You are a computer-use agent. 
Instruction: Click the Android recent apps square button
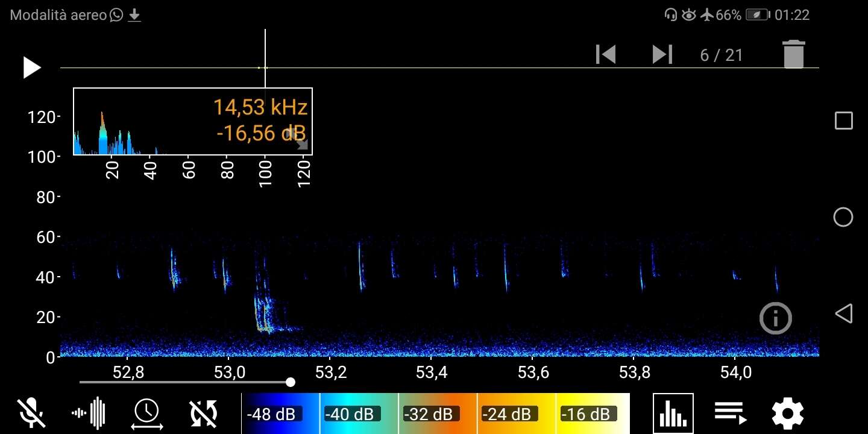843,121
